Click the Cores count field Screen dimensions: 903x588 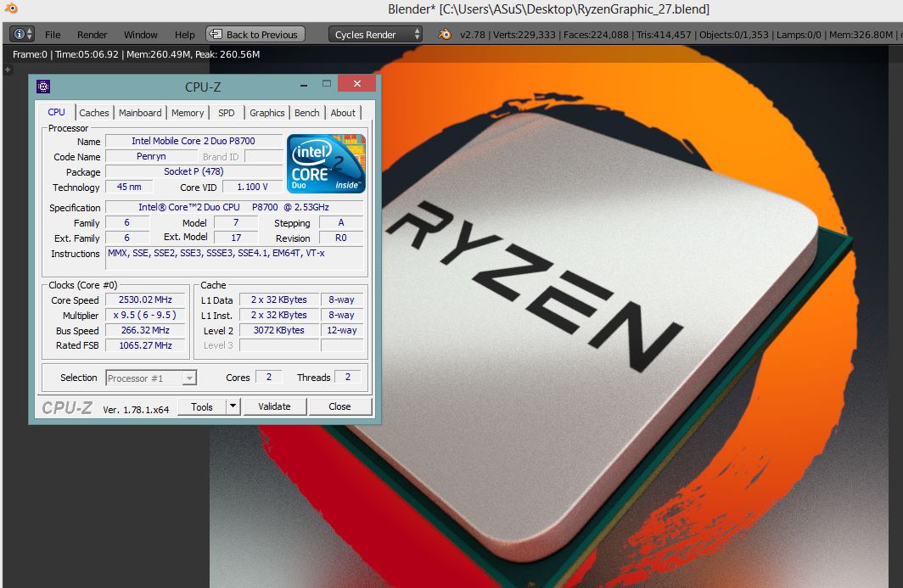point(268,378)
